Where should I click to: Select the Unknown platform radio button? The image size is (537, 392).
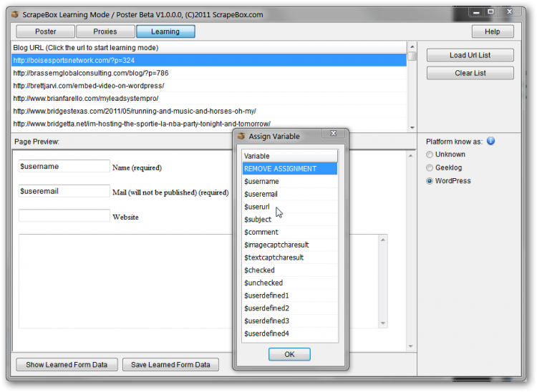[x=430, y=155]
